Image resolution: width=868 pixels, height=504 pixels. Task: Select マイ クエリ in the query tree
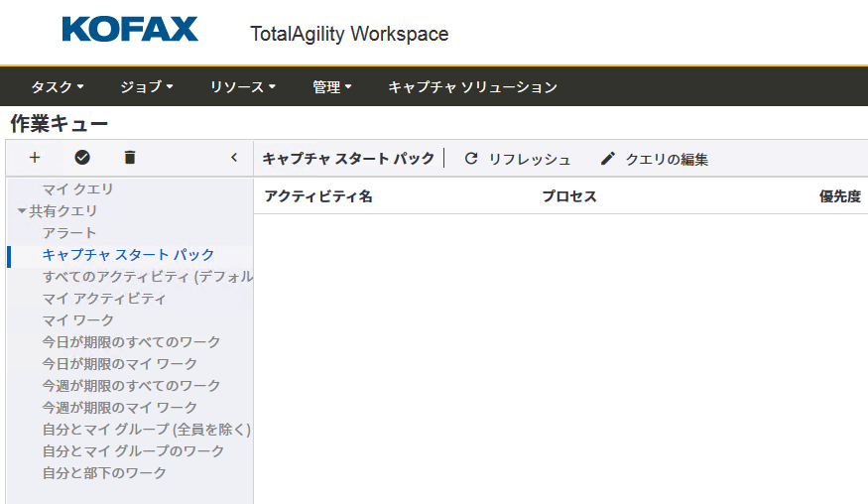coord(77,189)
